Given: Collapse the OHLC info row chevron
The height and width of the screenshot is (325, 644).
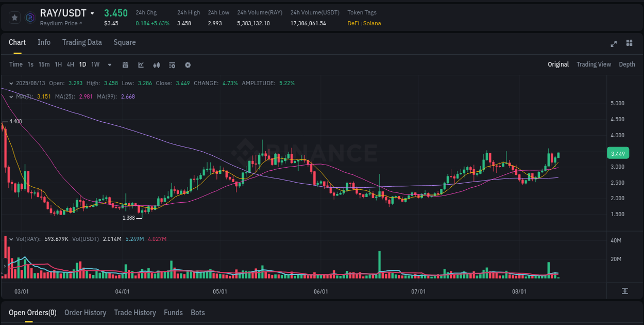Looking at the screenshot, I should [11, 83].
